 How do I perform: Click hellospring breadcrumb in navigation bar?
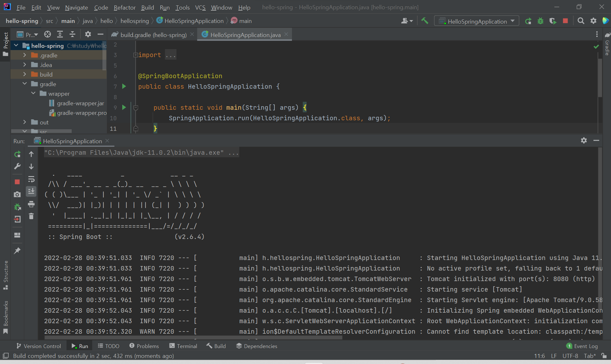(x=135, y=21)
